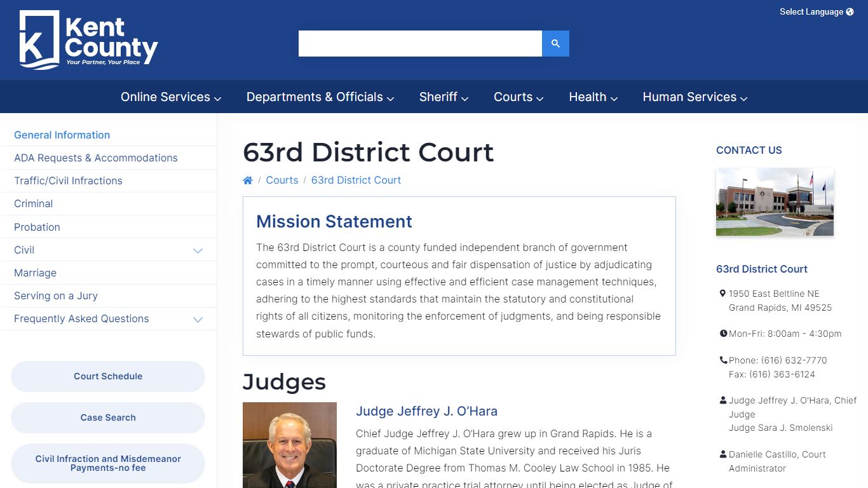Viewport: 868px width, 488px height.
Task: Click the clock hours icon
Action: (723, 334)
